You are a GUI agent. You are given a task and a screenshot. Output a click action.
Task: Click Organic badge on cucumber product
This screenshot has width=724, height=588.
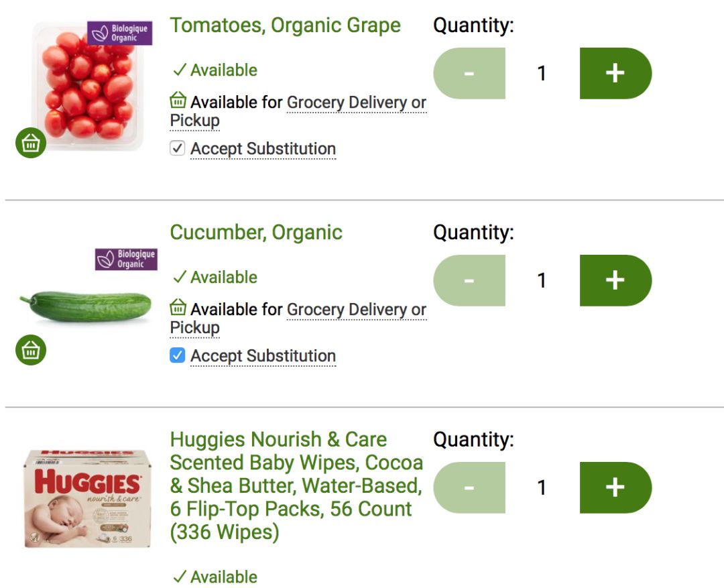126,259
